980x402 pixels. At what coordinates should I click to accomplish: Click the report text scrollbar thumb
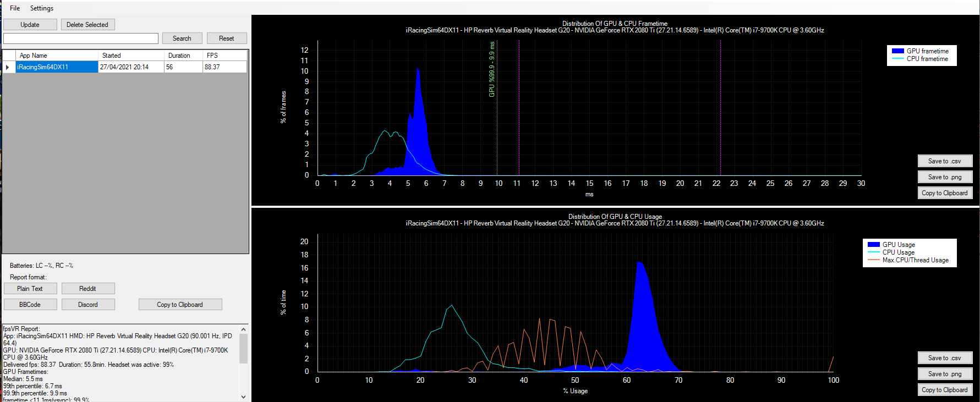[x=244, y=349]
